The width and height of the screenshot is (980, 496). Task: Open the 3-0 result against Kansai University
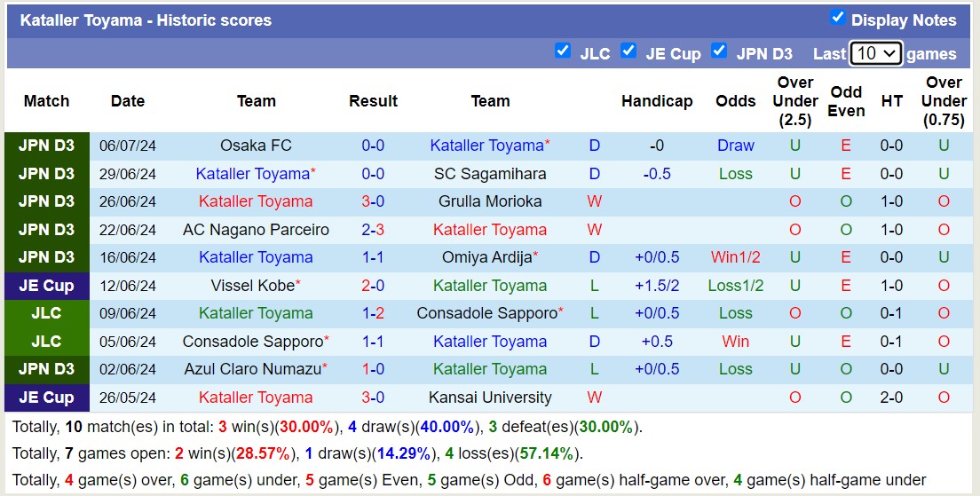coord(373,398)
